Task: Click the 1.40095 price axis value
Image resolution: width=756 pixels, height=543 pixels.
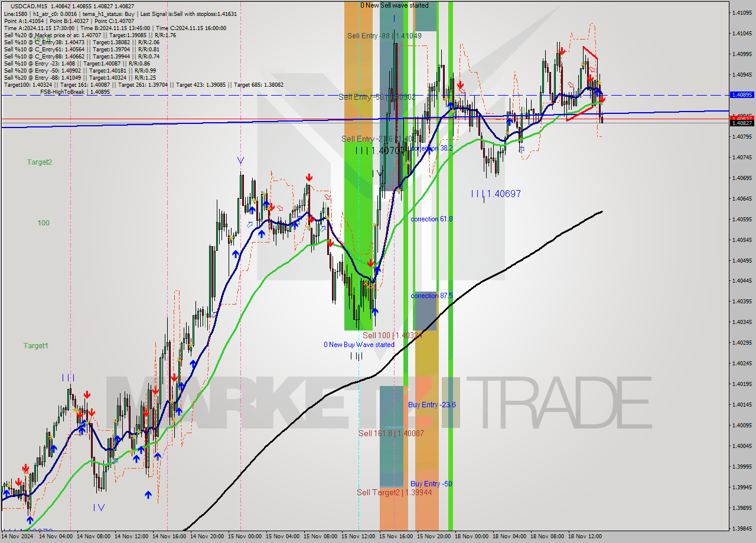Action: click(x=742, y=426)
